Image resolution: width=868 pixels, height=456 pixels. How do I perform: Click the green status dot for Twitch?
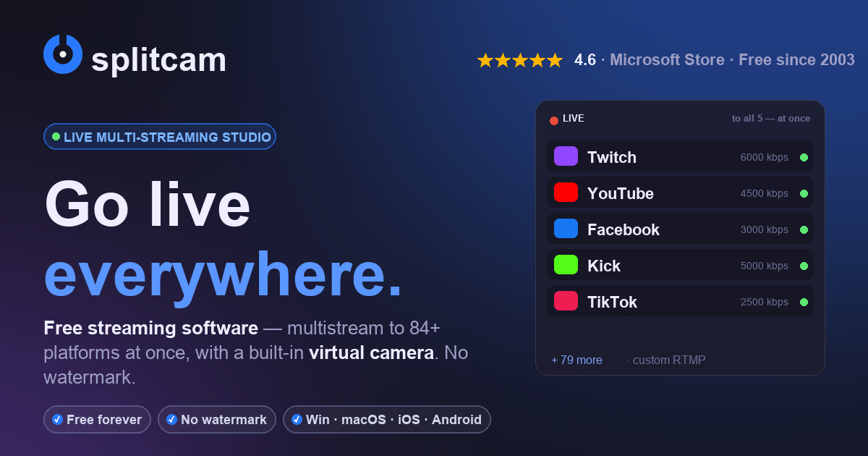point(804,157)
